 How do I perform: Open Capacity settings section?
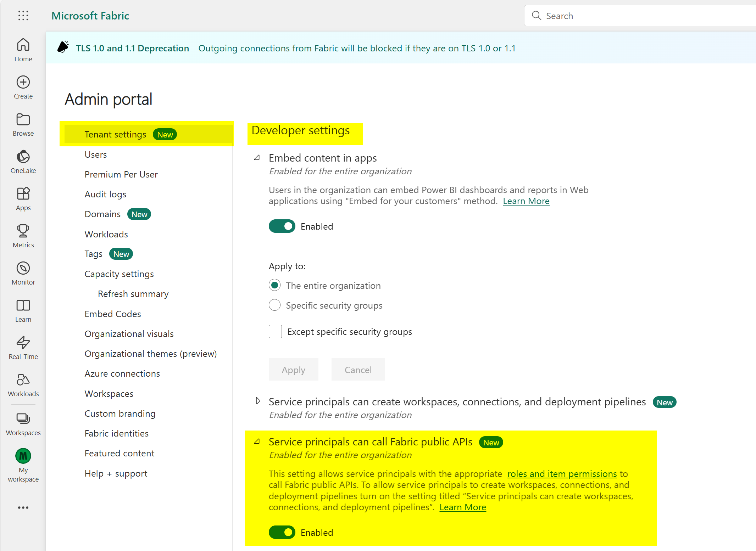pyautogui.click(x=119, y=274)
